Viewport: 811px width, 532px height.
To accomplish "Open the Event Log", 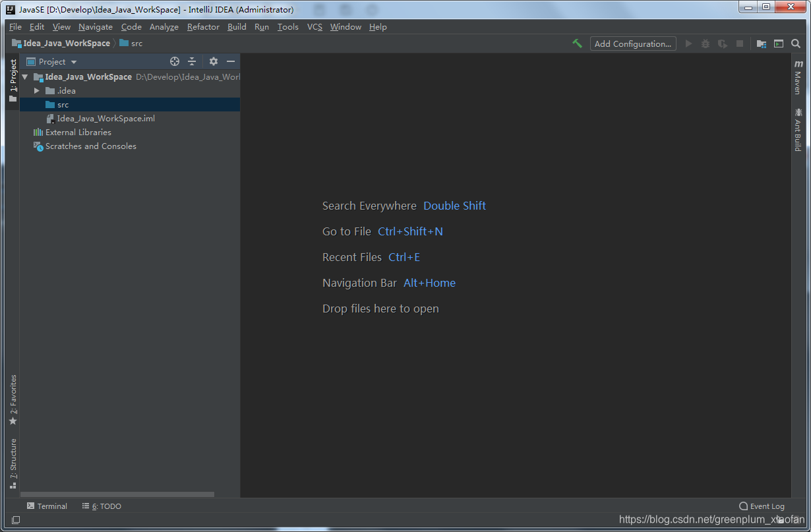I will click(762, 506).
